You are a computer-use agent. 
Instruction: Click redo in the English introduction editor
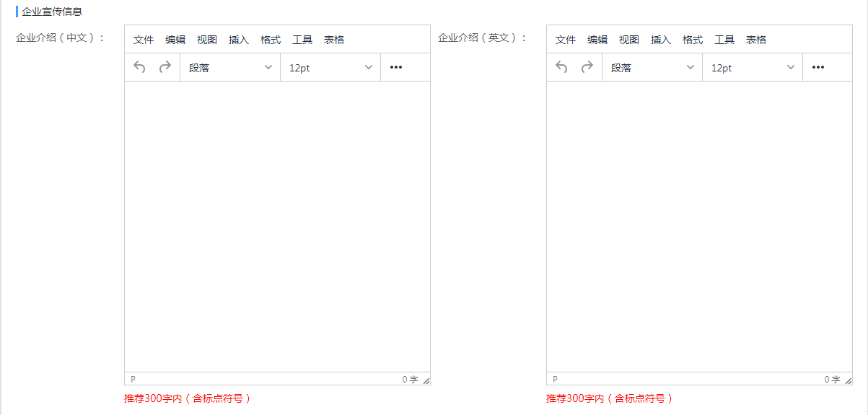click(x=587, y=67)
